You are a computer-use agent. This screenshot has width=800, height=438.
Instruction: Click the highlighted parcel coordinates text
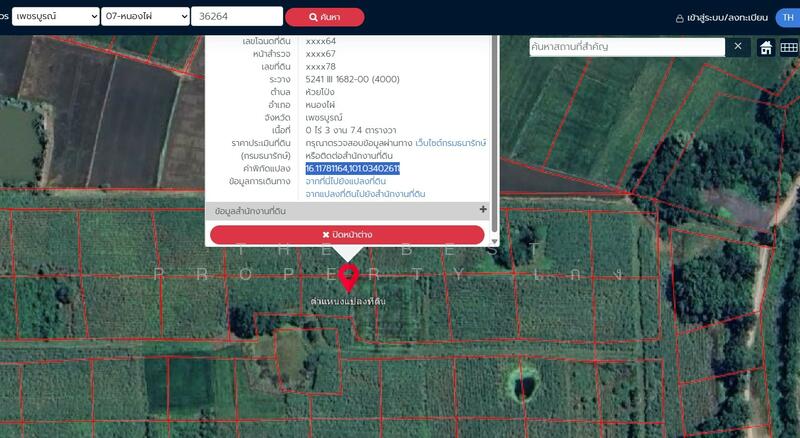tap(353, 169)
